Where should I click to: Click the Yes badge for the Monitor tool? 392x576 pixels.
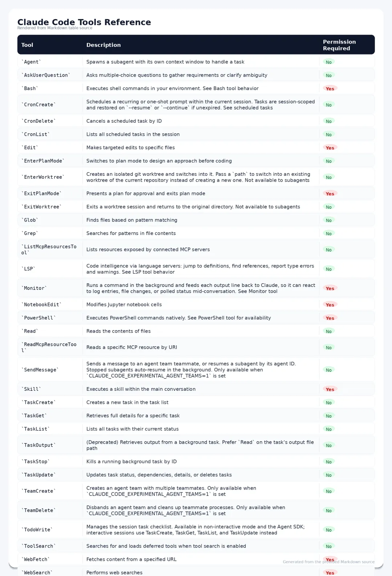point(330,288)
